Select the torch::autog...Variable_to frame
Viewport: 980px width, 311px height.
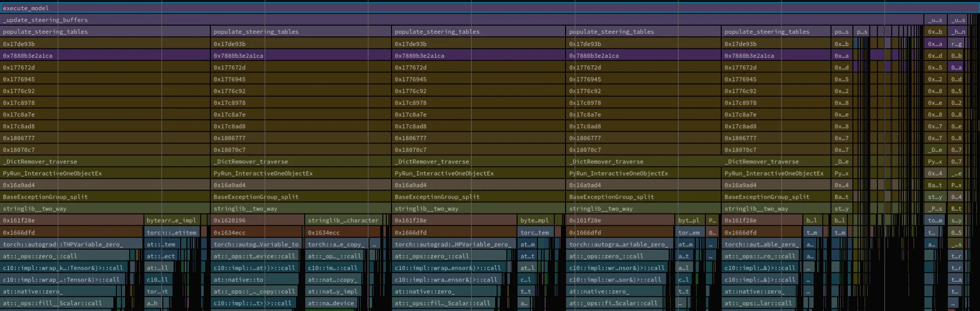coord(256,245)
